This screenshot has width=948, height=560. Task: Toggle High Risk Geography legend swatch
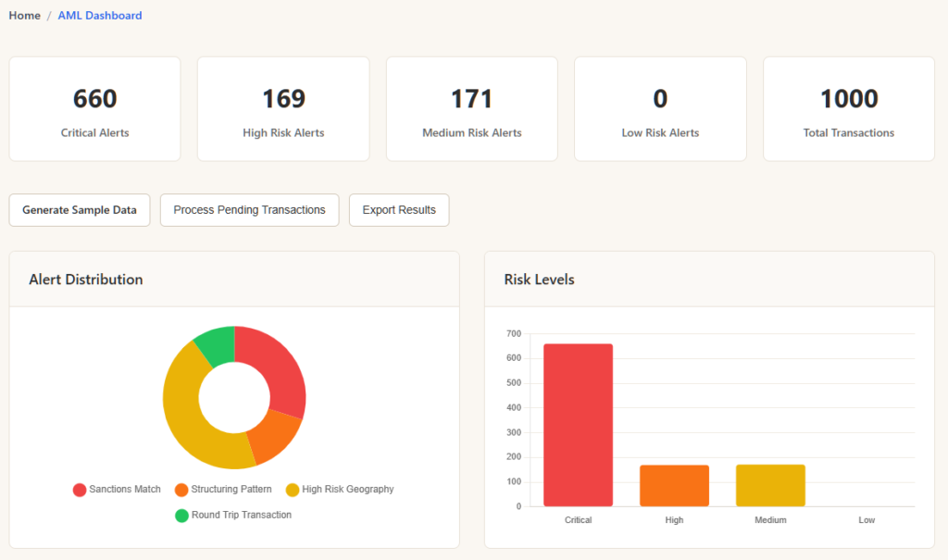coord(293,490)
